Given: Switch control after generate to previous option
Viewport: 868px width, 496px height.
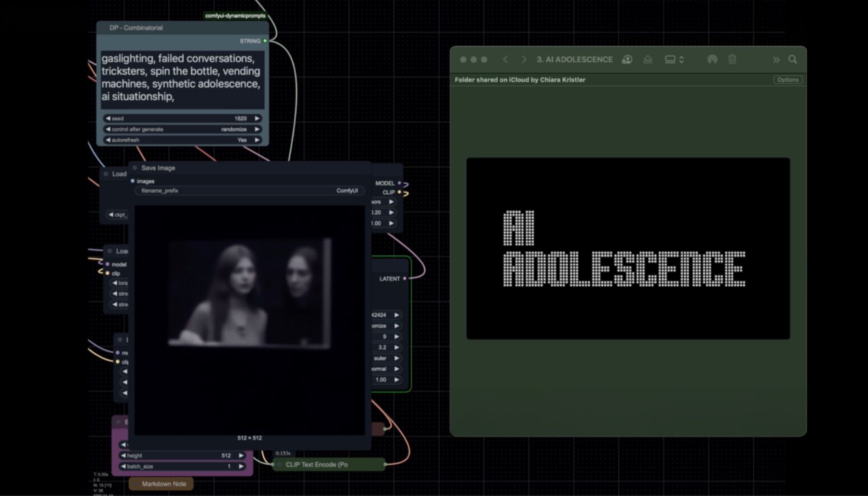Looking at the screenshot, I should point(108,129).
